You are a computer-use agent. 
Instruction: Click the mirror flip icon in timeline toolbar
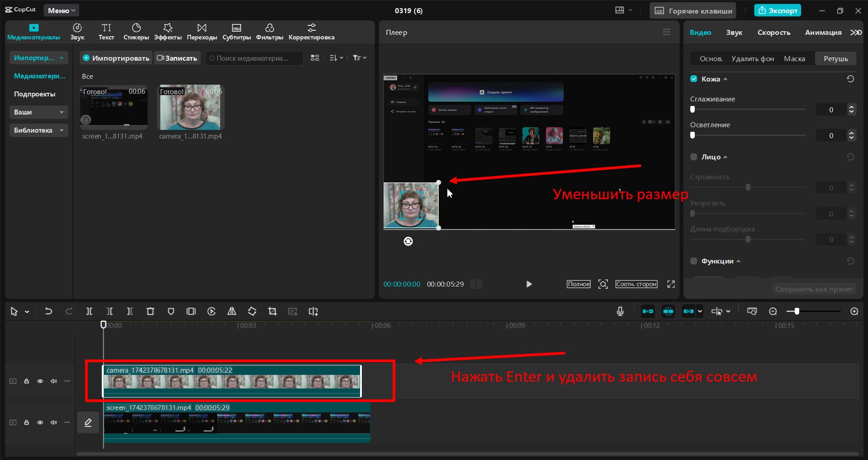pos(232,311)
